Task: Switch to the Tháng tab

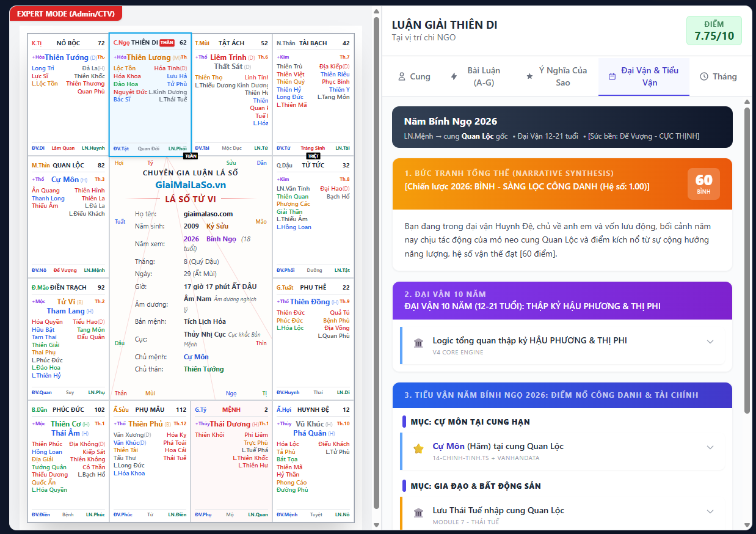Action: [x=718, y=77]
